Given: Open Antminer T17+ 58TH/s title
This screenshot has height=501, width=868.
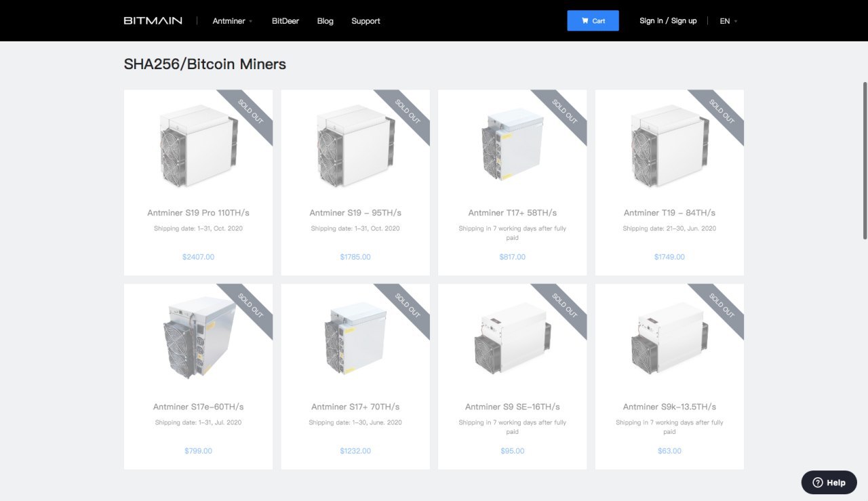Looking at the screenshot, I should click(513, 213).
